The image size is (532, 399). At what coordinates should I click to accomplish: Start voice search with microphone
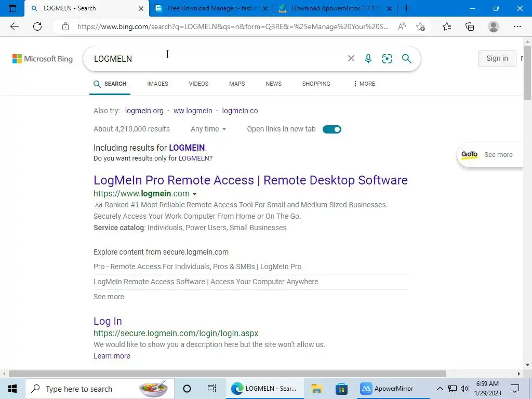(x=368, y=59)
